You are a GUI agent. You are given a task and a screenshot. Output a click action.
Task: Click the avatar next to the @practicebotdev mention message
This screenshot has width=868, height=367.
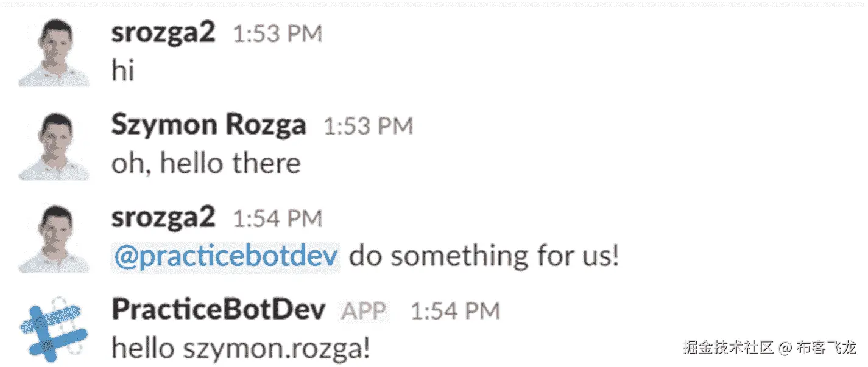point(54,238)
